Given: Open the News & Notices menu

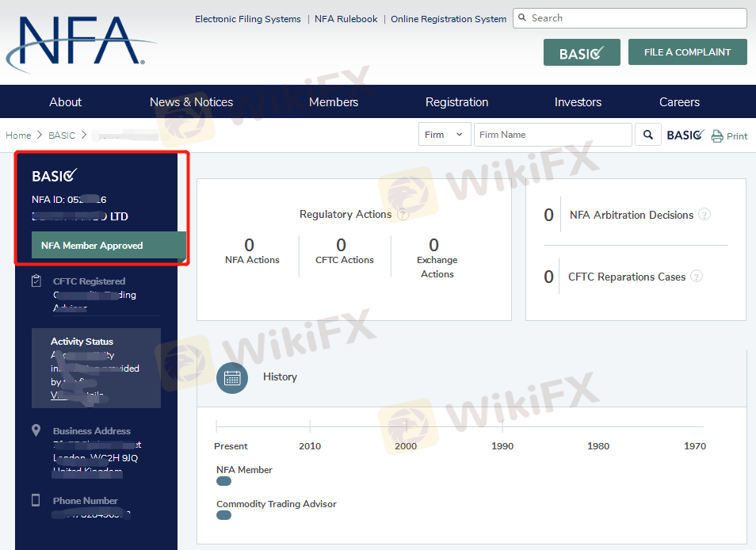Looking at the screenshot, I should point(191,102).
